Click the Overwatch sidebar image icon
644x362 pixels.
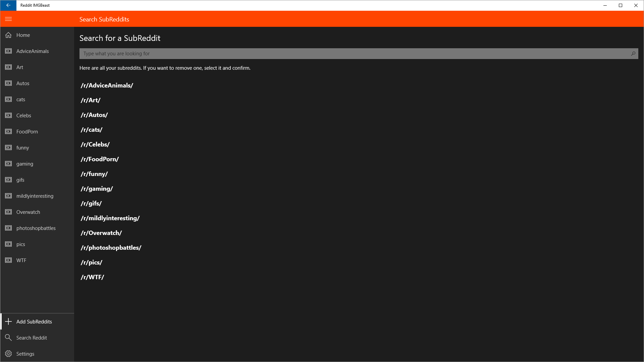[8, 212]
